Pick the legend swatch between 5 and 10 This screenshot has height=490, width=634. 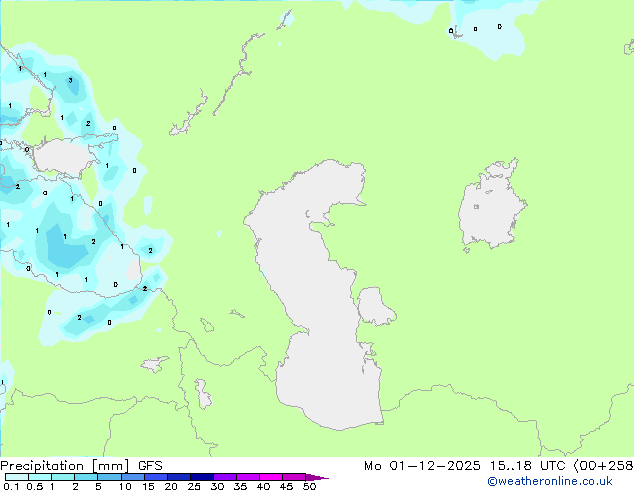(x=109, y=477)
